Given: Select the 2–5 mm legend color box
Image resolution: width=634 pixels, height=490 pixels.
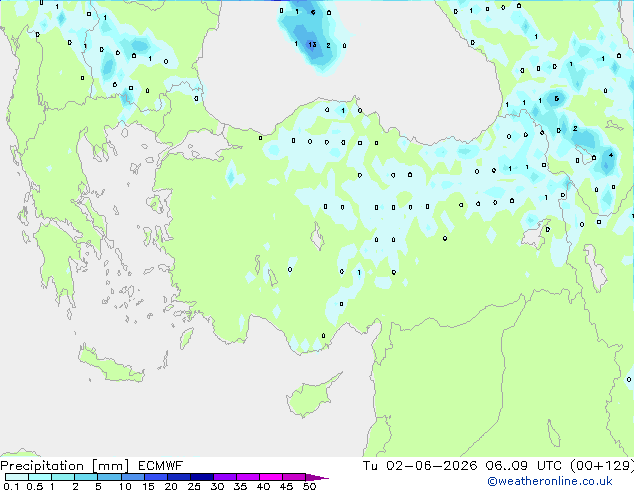Looking at the screenshot, I should click(x=86, y=477).
